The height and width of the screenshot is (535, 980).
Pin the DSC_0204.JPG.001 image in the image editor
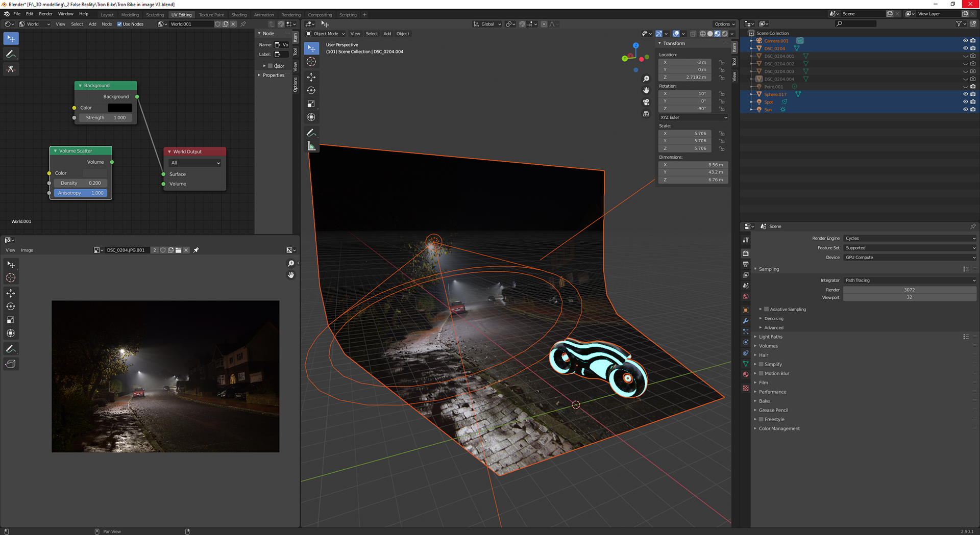[196, 250]
